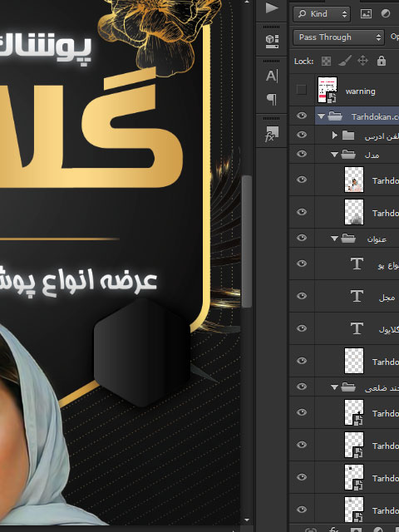Hide layer with model photo thumbnail
This screenshot has width=399, height=532.
[x=301, y=180]
